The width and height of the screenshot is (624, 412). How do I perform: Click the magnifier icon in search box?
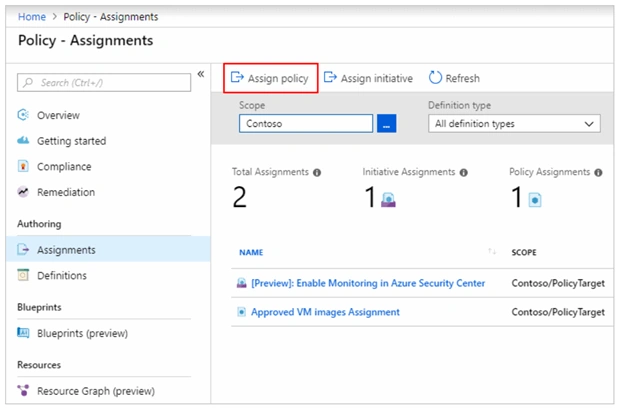(x=28, y=82)
